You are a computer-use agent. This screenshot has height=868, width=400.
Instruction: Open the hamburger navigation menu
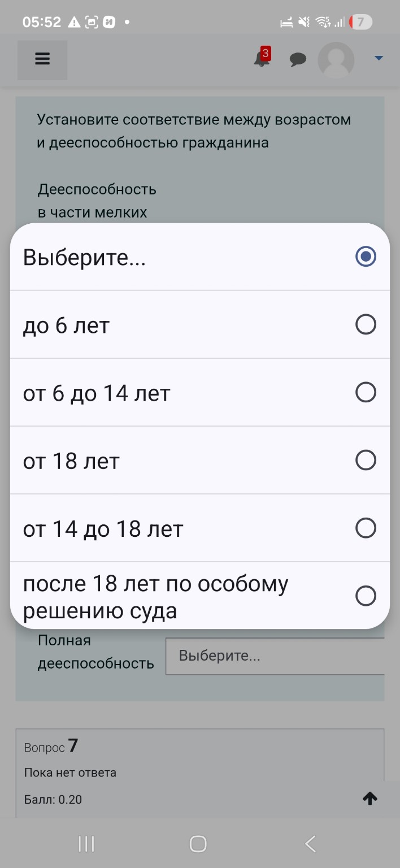coord(42,59)
